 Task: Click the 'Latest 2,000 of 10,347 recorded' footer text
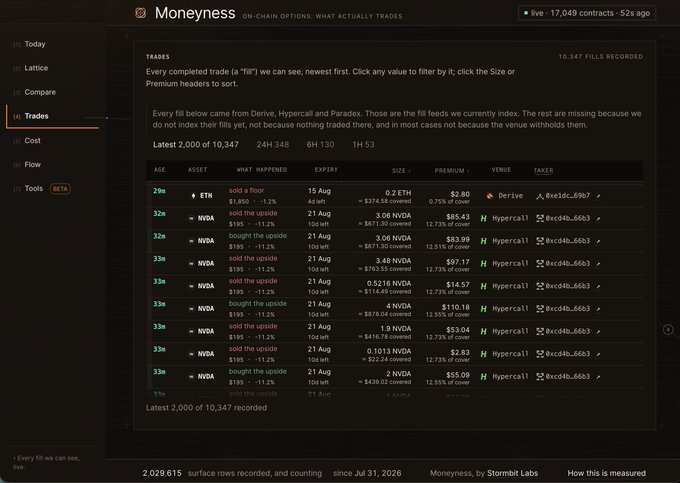(x=206, y=408)
